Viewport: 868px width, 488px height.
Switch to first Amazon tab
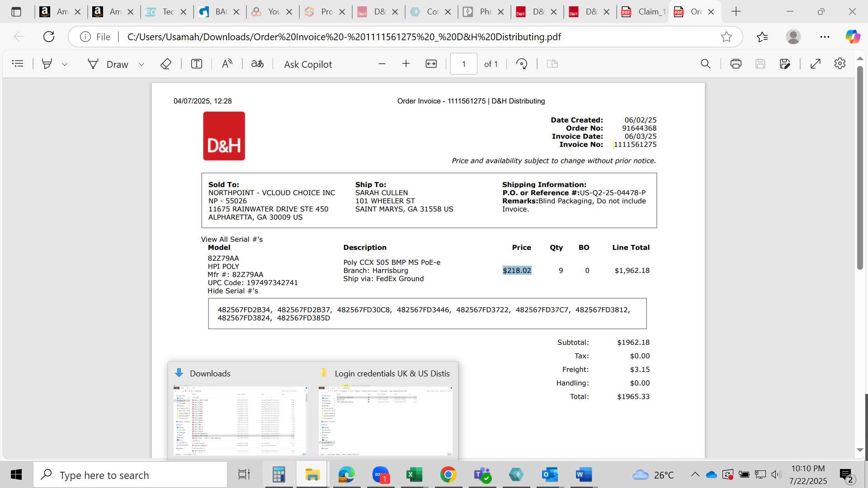(54, 12)
